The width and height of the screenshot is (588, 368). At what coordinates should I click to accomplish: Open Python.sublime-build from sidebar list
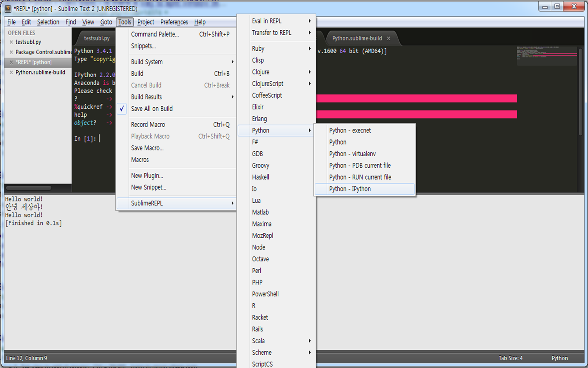[40, 72]
